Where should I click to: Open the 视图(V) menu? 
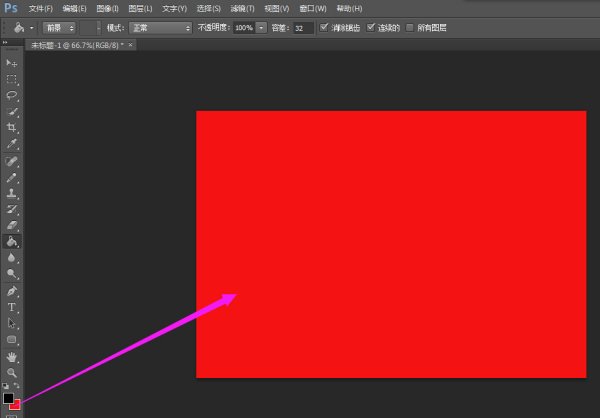(276, 8)
